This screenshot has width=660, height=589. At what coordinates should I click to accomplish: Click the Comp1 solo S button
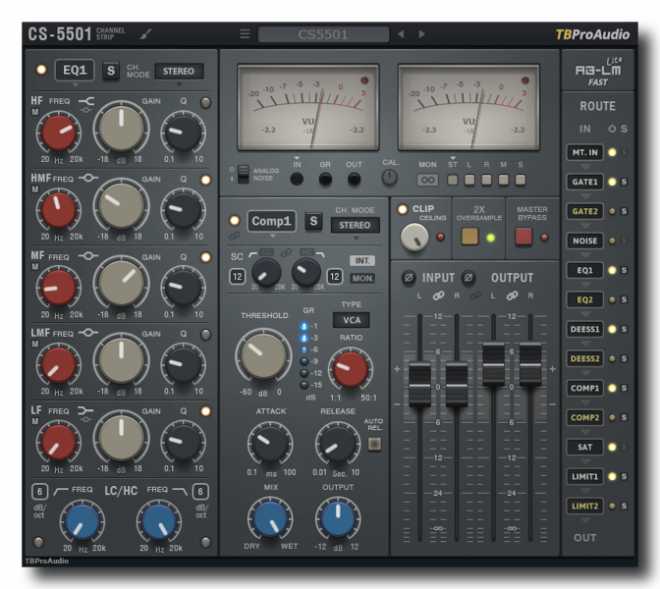(314, 221)
